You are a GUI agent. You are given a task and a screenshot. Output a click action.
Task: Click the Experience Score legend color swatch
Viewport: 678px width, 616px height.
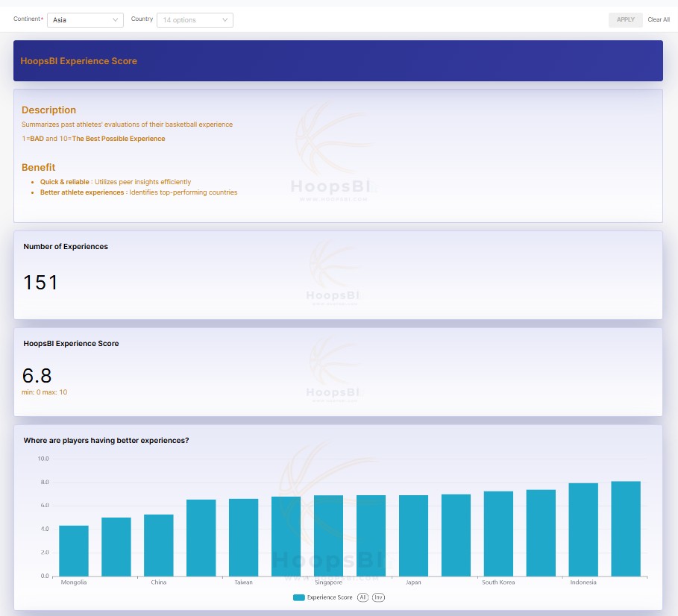(x=299, y=597)
